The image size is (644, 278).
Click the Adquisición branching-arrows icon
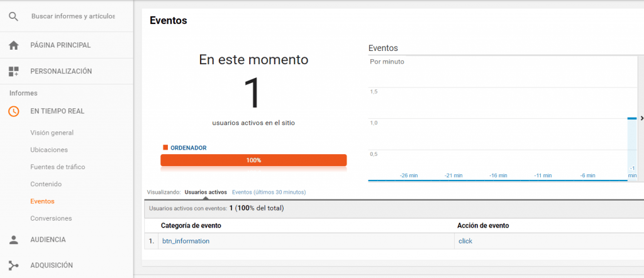(14, 265)
